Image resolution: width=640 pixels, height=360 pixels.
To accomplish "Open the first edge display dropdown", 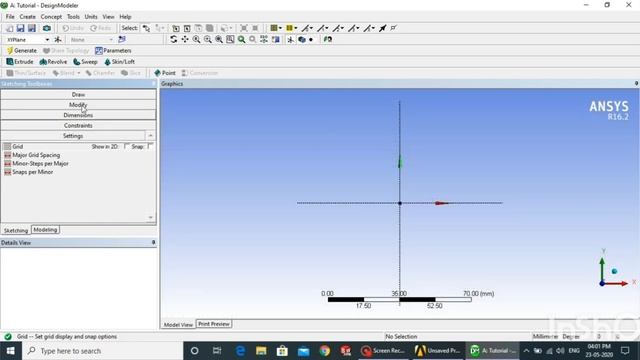I will 311,28.
